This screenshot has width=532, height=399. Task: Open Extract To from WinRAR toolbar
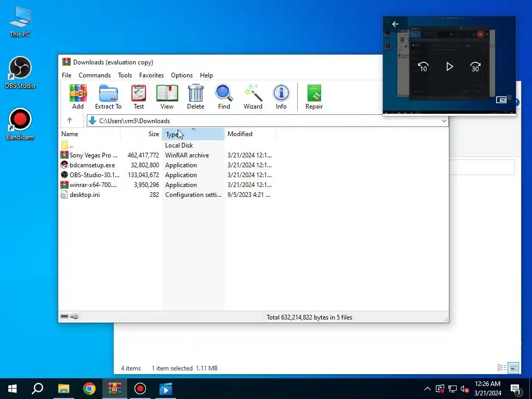pos(108,97)
